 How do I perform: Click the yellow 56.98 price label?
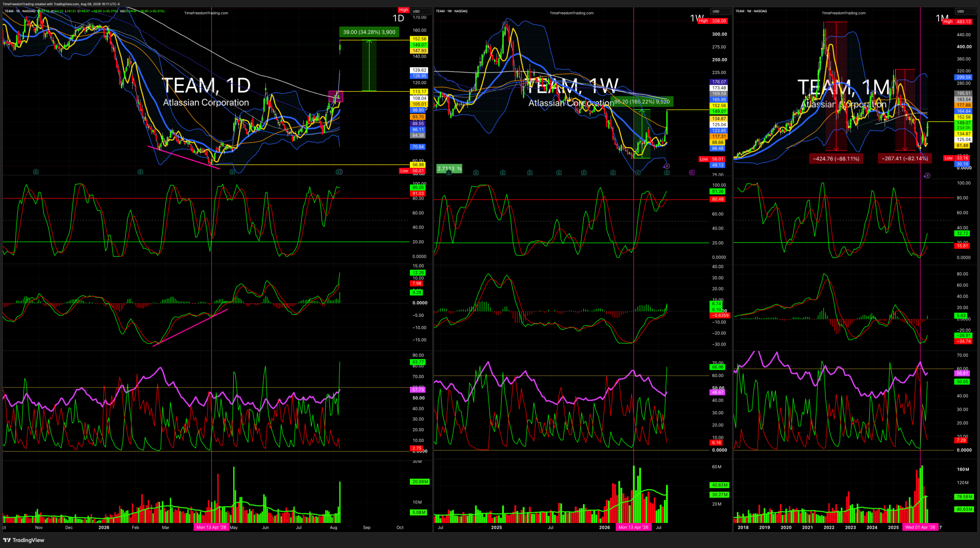pyautogui.click(x=418, y=165)
